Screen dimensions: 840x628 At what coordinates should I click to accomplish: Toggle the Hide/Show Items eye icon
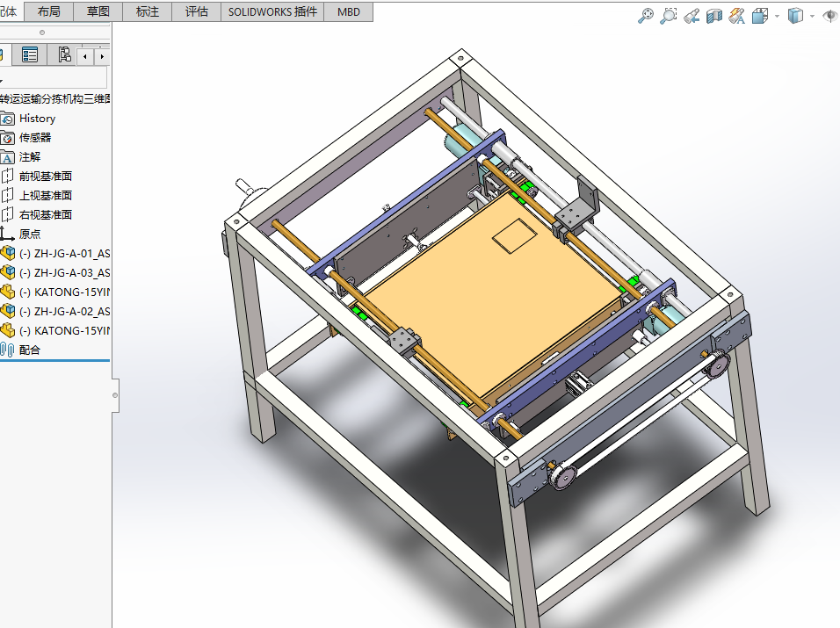829,16
